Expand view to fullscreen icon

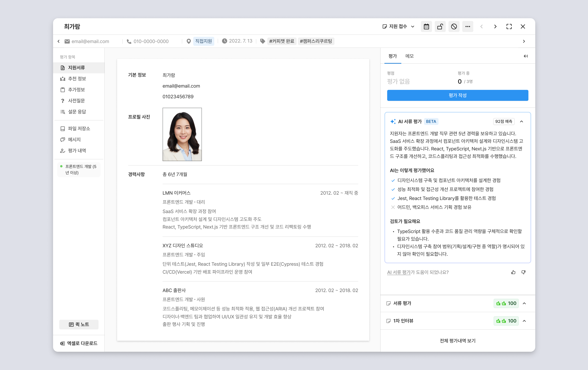point(509,27)
